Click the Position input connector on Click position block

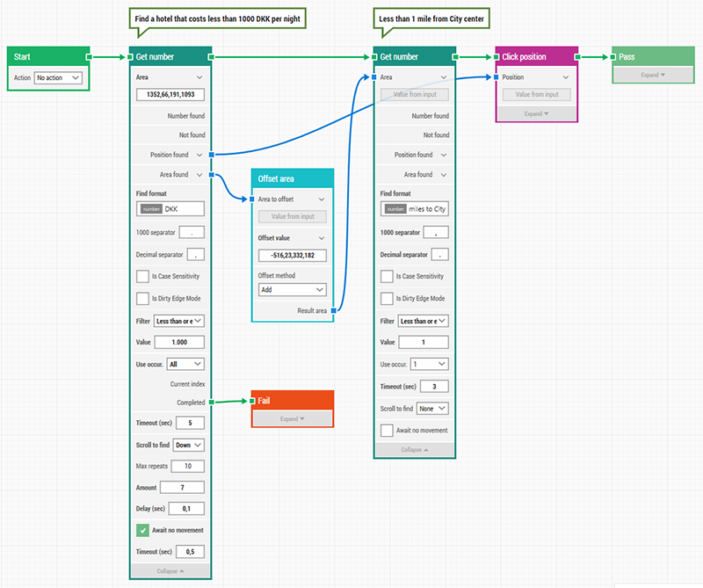496,77
